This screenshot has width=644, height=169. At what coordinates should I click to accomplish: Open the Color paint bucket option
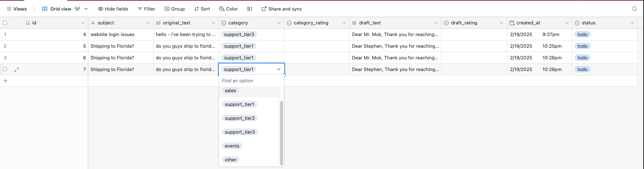222,9
